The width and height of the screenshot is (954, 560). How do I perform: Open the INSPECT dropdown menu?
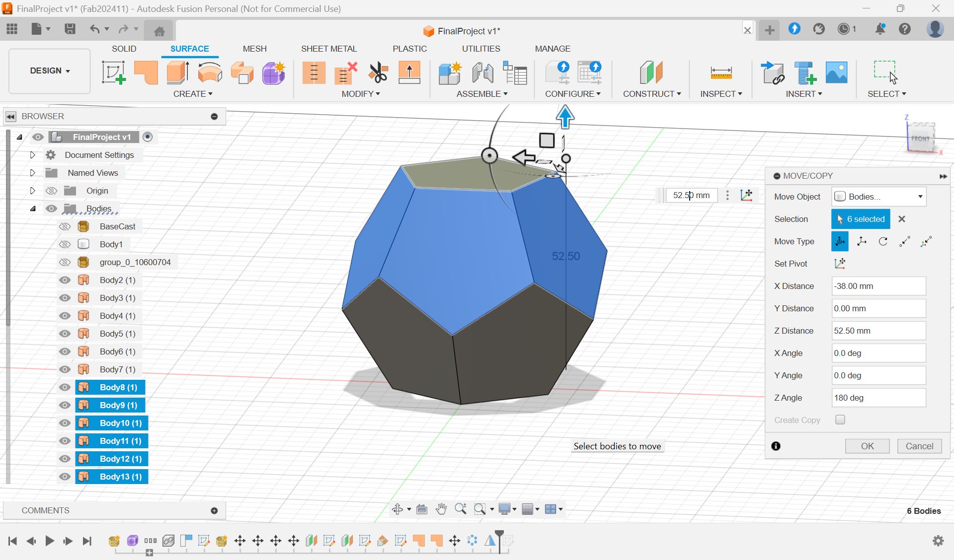[x=721, y=94]
